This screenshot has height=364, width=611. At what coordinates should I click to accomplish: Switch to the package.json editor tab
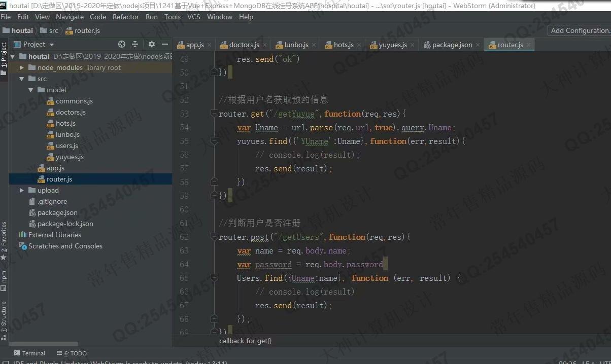click(452, 45)
